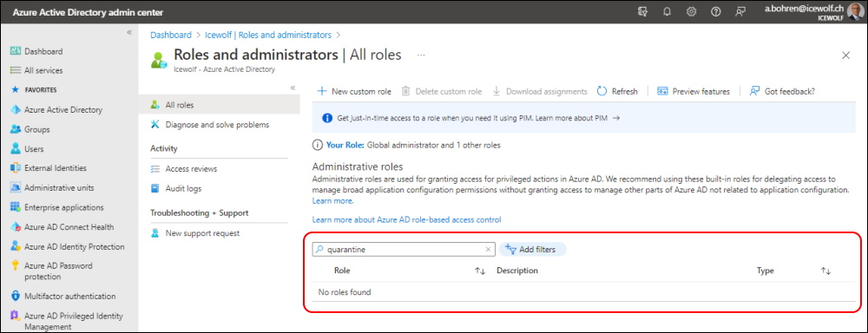Click the Your Role link
This screenshot has width=868, height=333.
(x=345, y=145)
